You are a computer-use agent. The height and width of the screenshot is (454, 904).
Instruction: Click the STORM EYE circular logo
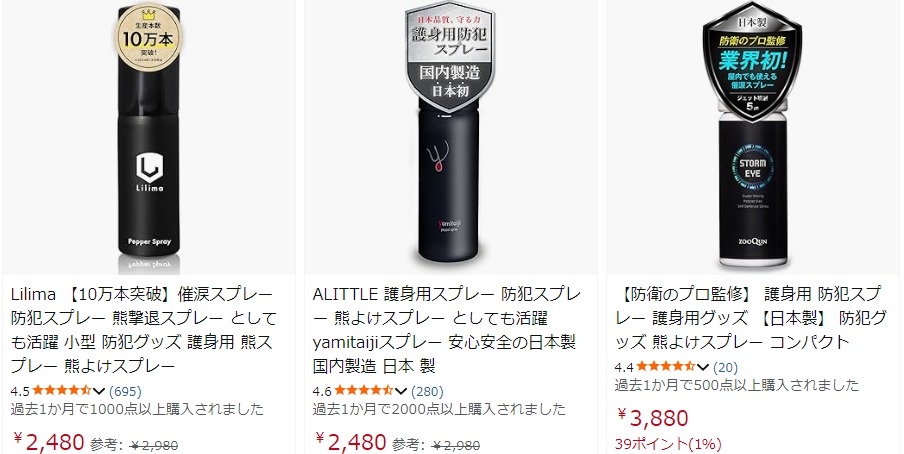click(x=752, y=168)
